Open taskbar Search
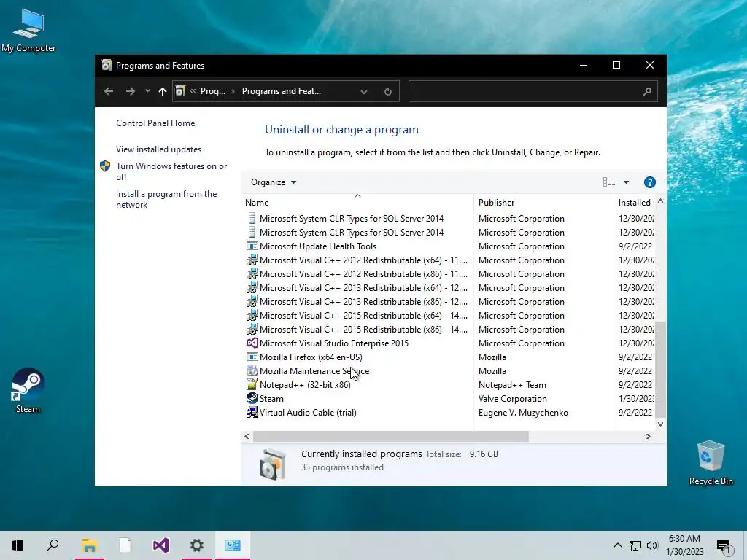747x560 pixels. [x=53, y=545]
